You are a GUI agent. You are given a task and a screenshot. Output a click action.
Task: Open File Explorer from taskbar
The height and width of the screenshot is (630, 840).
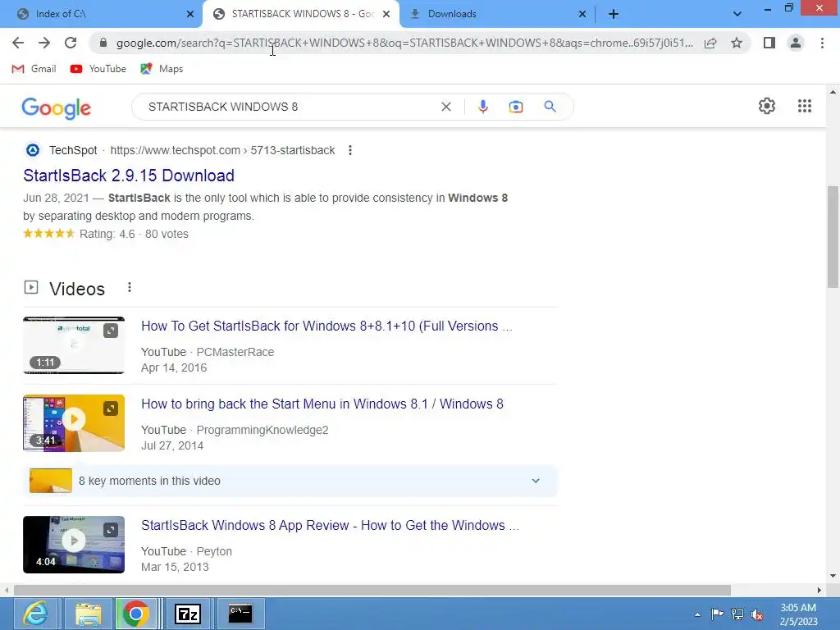89,614
